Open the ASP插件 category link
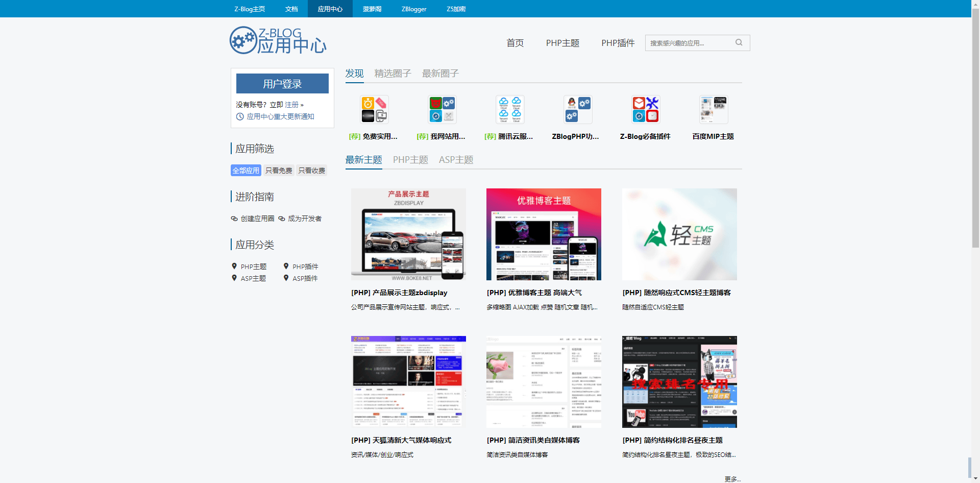This screenshot has width=980, height=483. tap(305, 278)
